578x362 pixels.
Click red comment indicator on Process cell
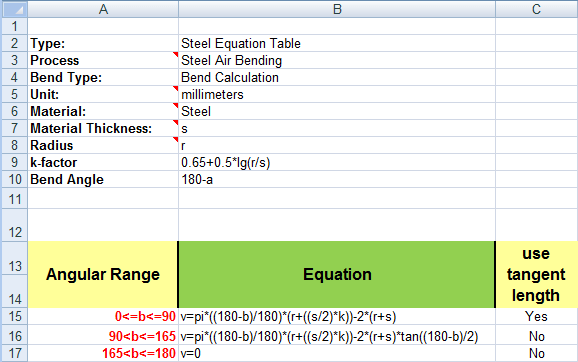(175, 55)
